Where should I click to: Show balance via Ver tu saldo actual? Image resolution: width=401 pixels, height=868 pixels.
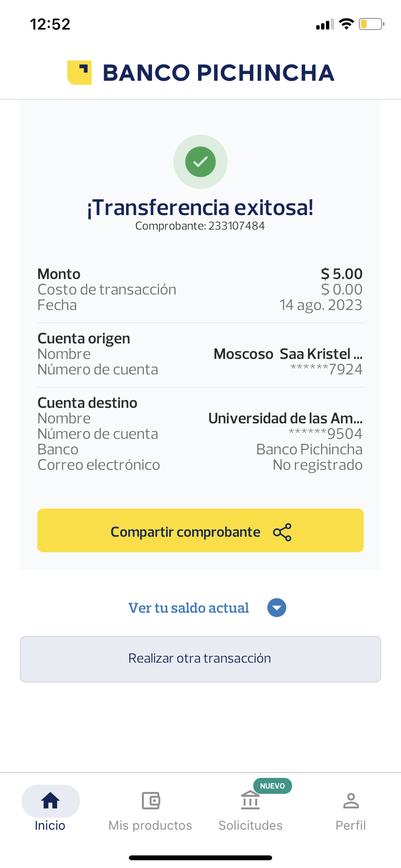coord(188,608)
